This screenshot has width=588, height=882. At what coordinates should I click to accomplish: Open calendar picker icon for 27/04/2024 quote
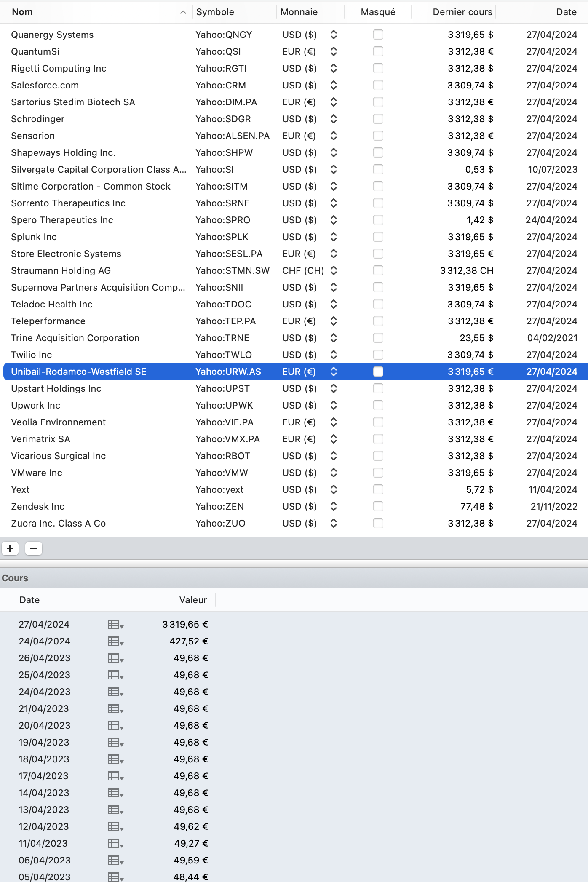115,625
